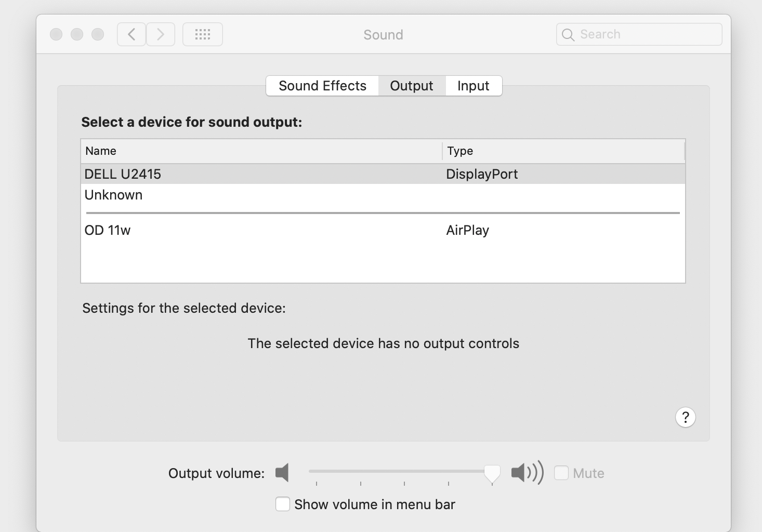Minimize the Sound window
Viewport: 762px width, 532px height.
point(77,34)
